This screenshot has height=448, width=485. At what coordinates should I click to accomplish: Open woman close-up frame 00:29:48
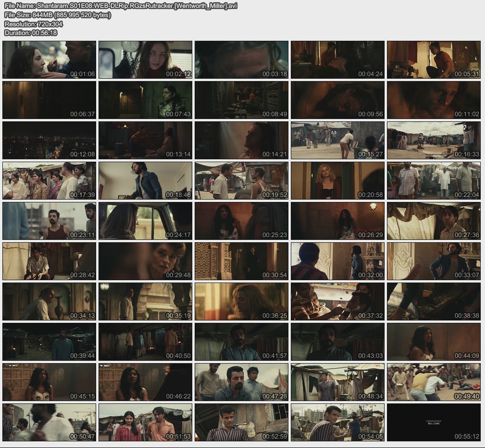point(145,261)
